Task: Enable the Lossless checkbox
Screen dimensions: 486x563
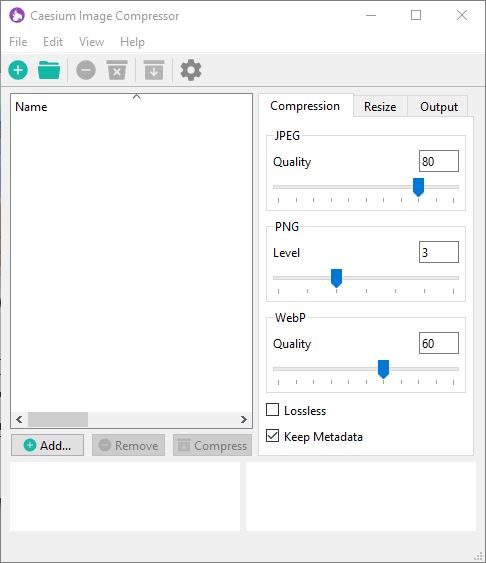Action: coord(272,410)
